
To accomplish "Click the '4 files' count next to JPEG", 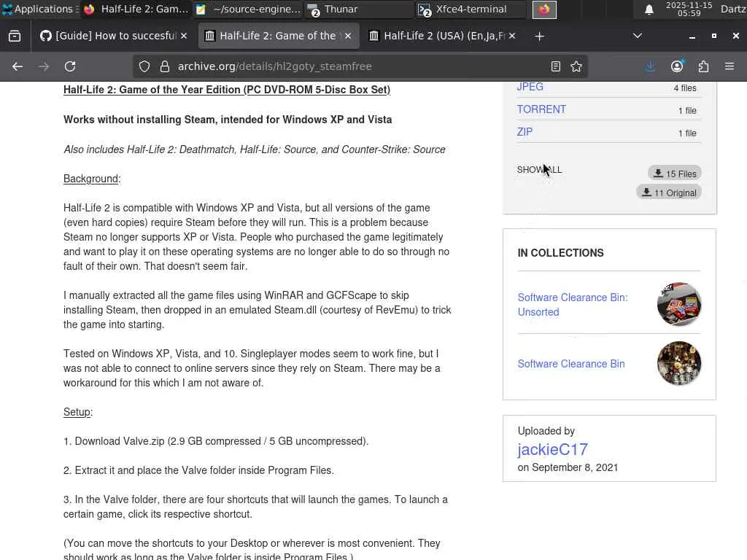I will pyautogui.click(x=685, y=88).
